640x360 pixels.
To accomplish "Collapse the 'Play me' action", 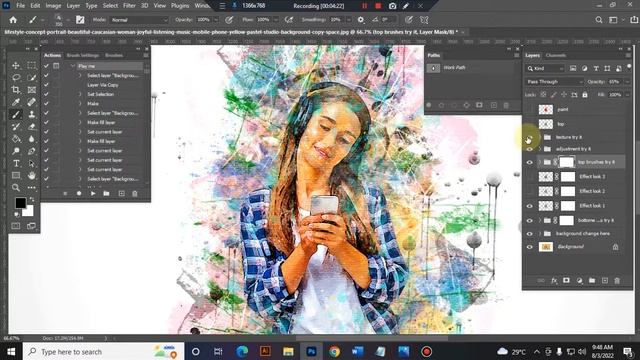I will pos(73,66).
